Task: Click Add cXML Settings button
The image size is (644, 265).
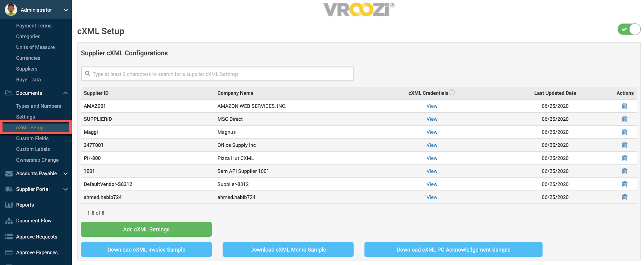Action: 146,229
